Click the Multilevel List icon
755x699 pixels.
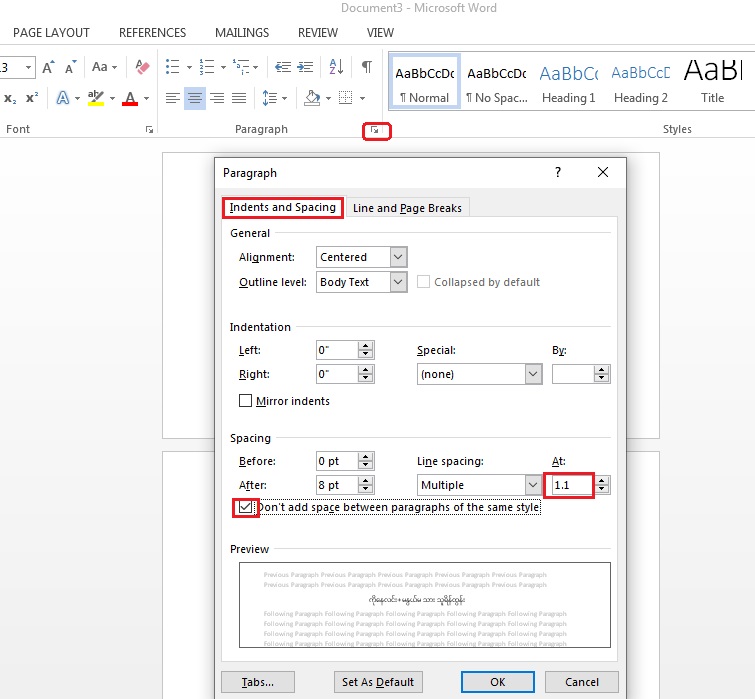click(x=241, y=67)
